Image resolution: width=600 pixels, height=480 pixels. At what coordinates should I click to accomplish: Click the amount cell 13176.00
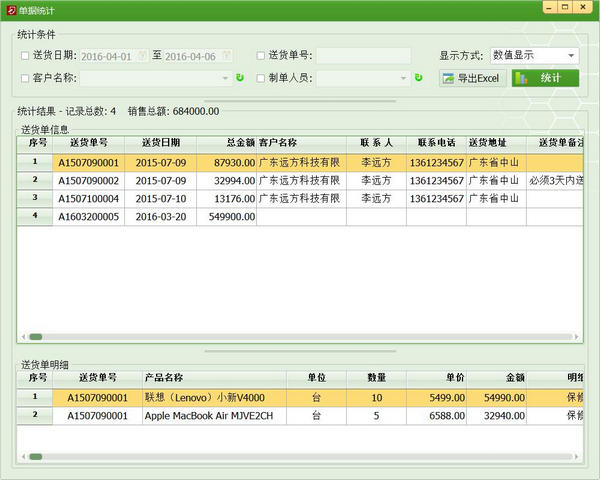227,199
